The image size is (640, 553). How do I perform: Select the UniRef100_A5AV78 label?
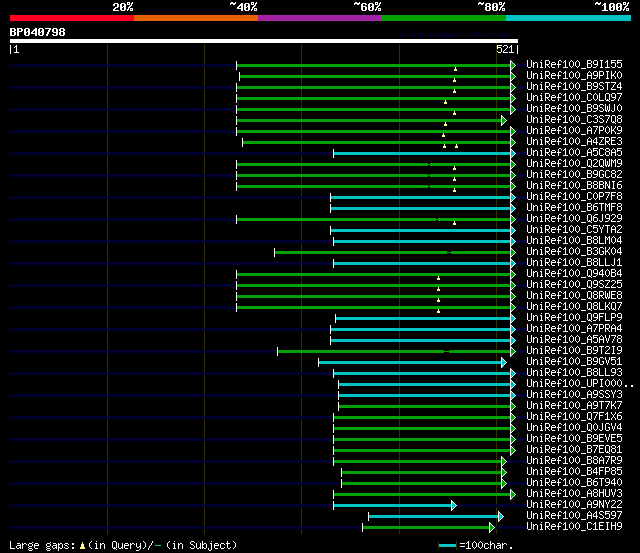pos(574,340)
